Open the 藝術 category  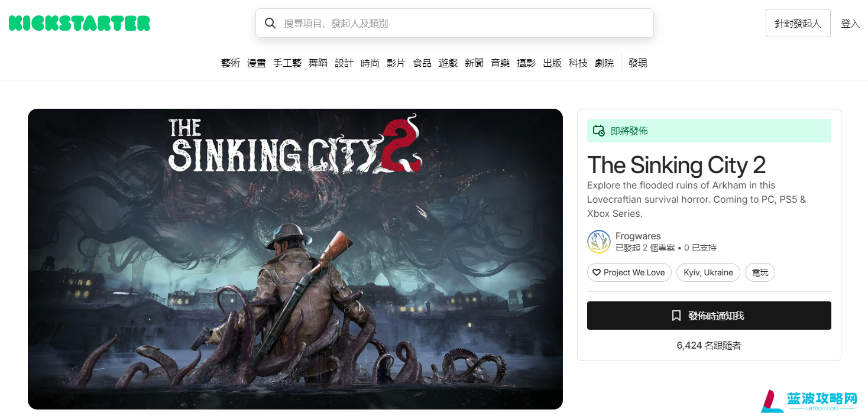(231, 63)
